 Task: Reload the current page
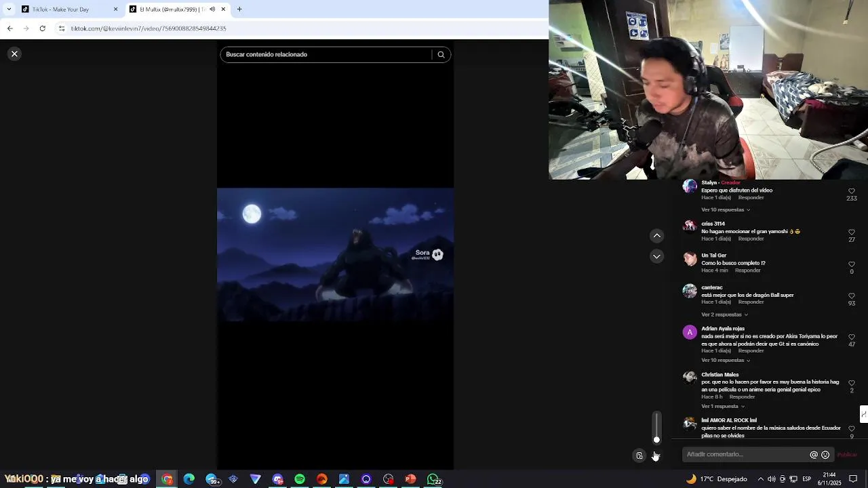(x=42, y=28)
